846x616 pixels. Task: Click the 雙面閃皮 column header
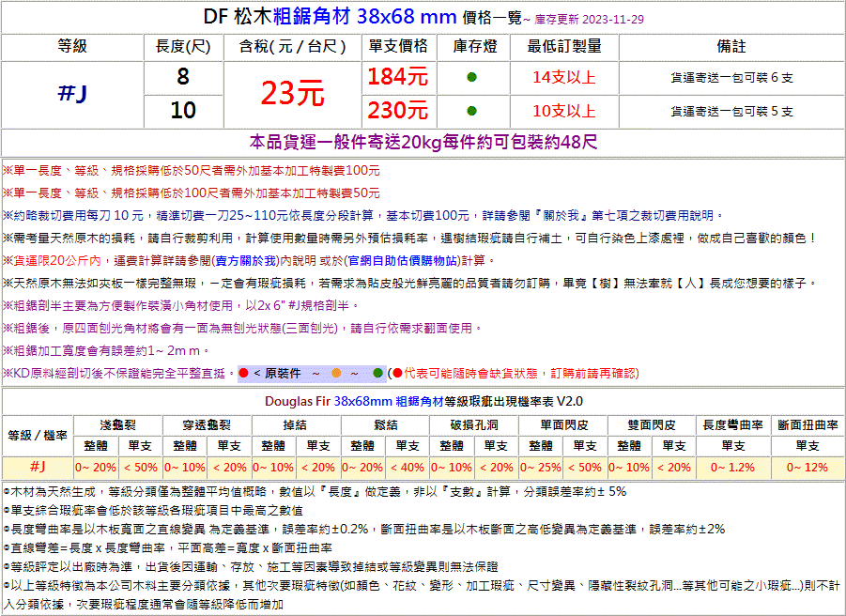[652, 425]
